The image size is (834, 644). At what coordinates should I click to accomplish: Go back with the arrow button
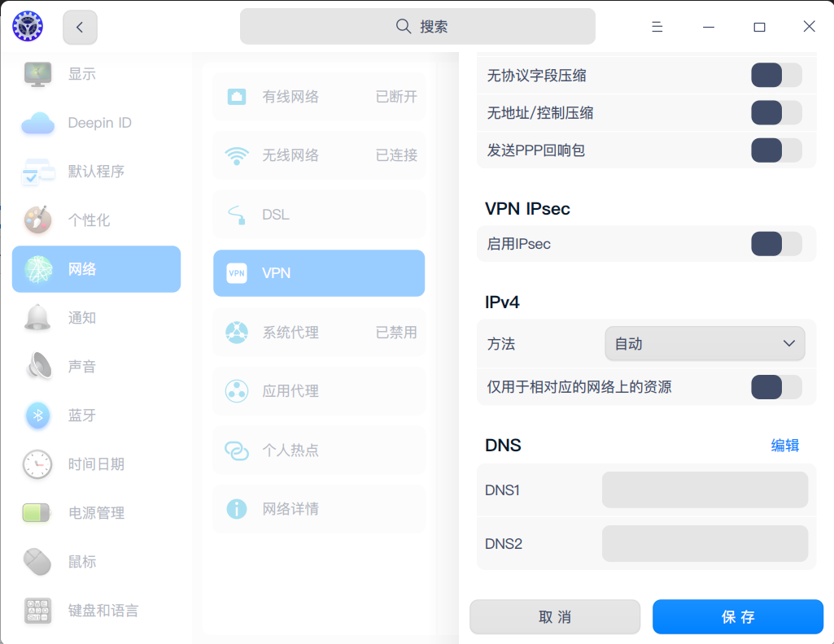tap(80, 27)
